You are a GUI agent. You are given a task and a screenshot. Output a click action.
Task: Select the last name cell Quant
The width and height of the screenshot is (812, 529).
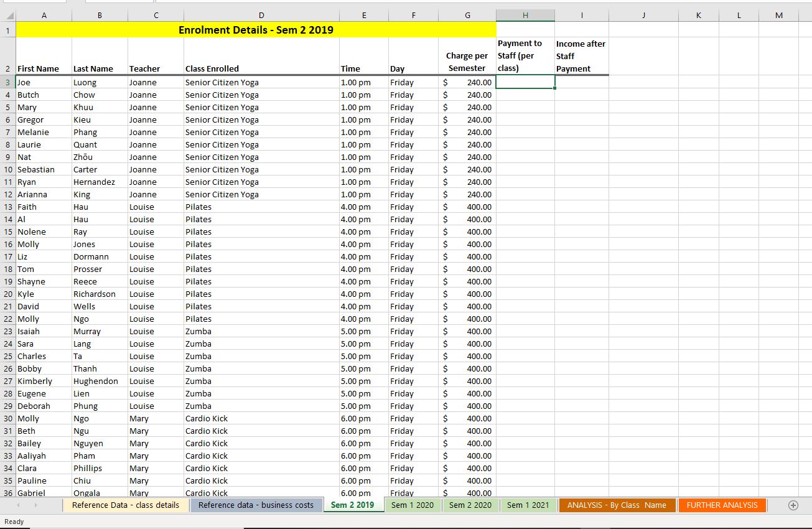100,144
